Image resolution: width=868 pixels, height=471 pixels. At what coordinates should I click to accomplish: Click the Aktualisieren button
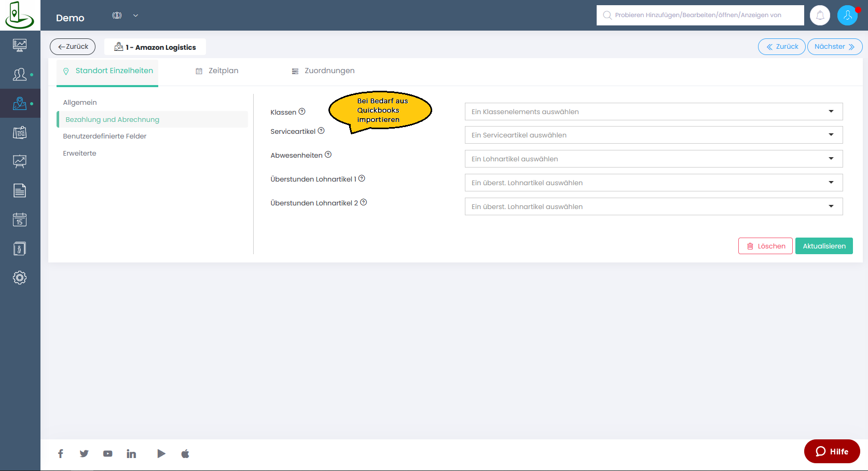(824, 246)
